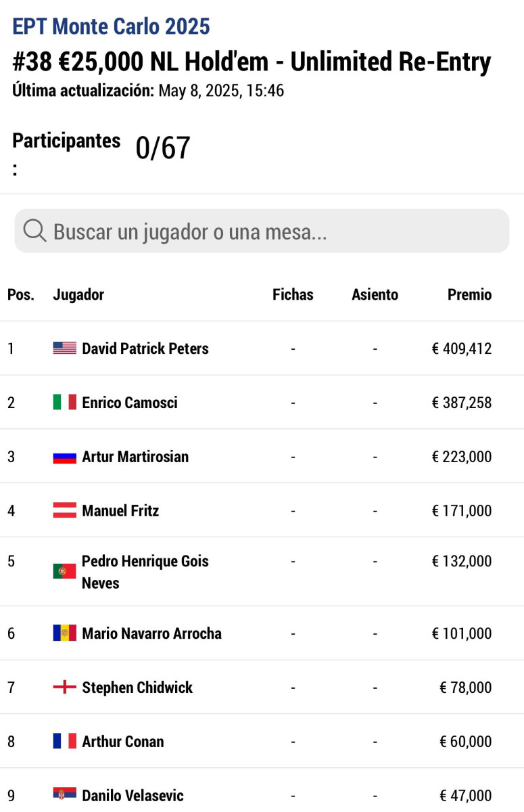524x812 pixels.
Task: Sort by the Premio column header
Action: [x=469, y=295]
